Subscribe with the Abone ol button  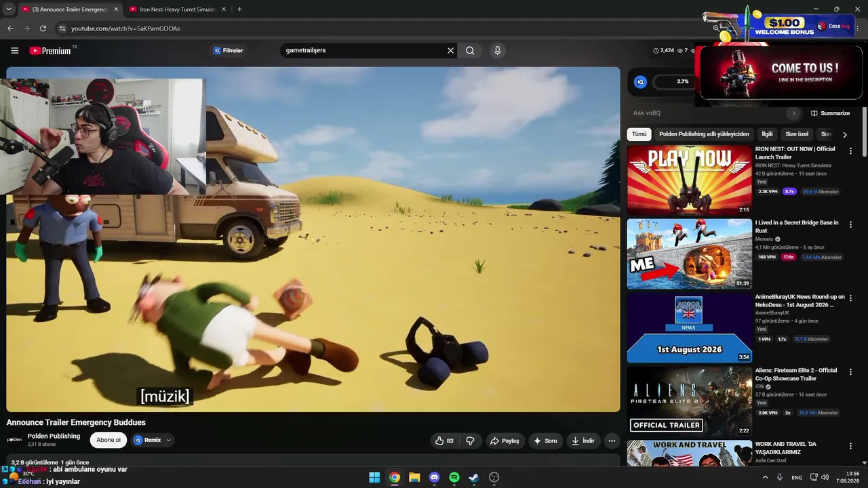click(x=108, y=440)
